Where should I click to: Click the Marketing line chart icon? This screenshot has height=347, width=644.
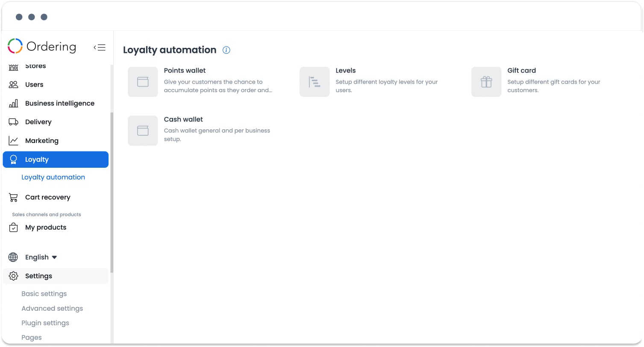tap(14, 140)
